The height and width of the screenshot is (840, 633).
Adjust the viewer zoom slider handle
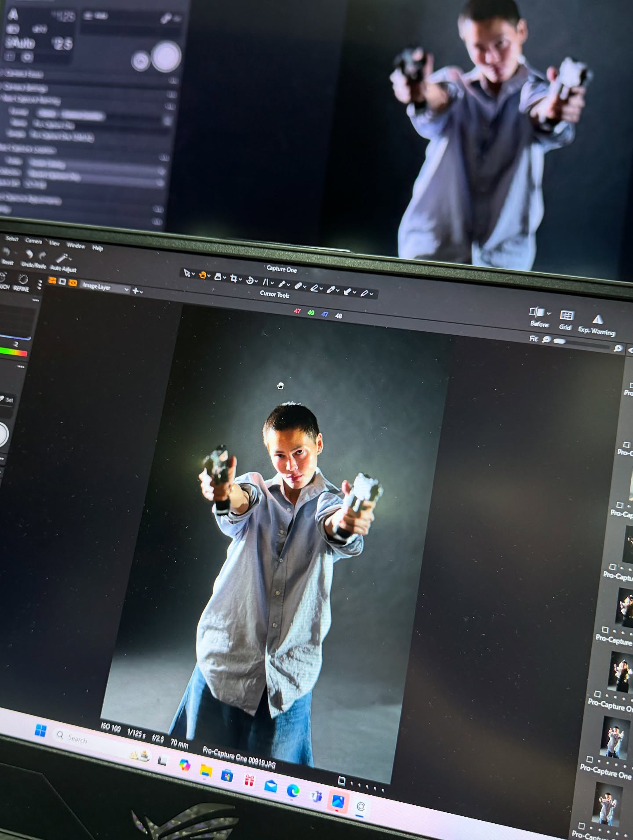click(559, 341)
